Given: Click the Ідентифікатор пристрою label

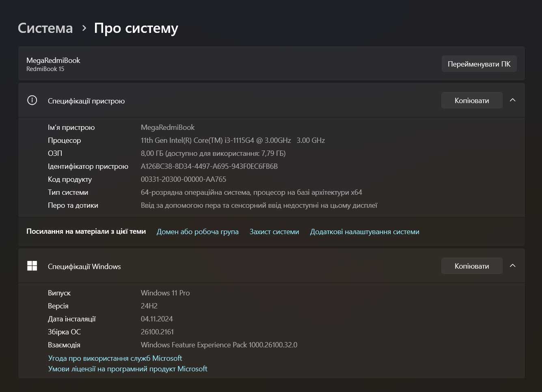Looking at the screenshot, I should [x=88, y=166].
